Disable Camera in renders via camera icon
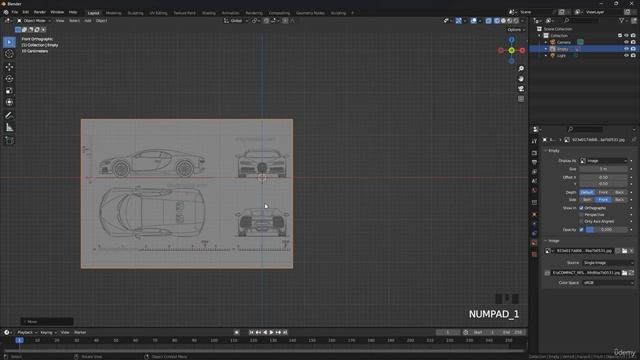Viewport: 640px width, 360px height. 633,42
